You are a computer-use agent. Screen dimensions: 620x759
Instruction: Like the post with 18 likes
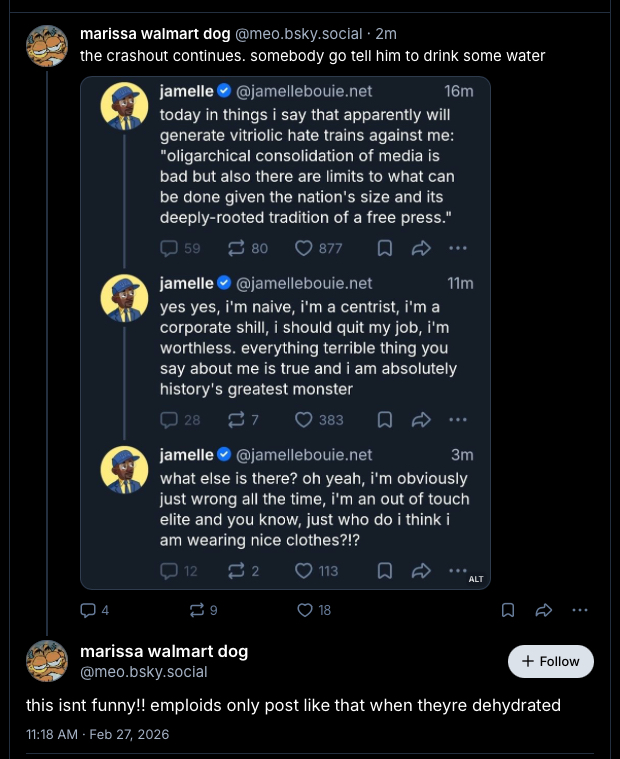point(304,610)
